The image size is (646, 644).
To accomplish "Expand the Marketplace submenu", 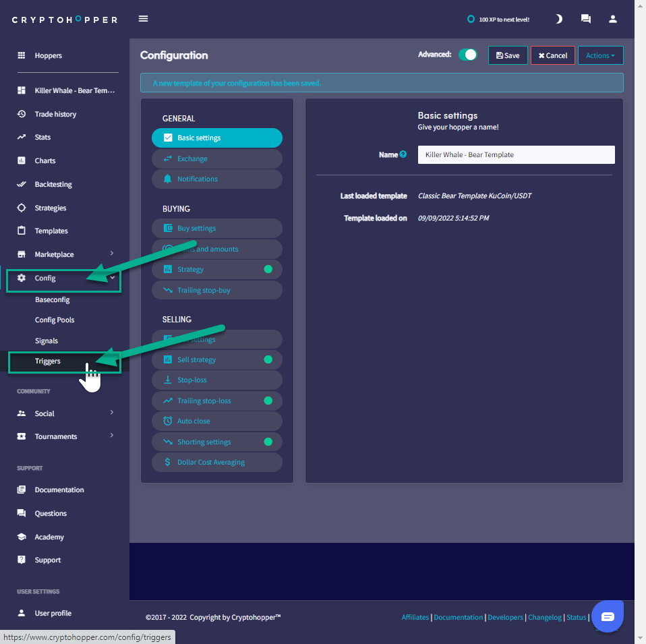I will (x=112, y=254).
